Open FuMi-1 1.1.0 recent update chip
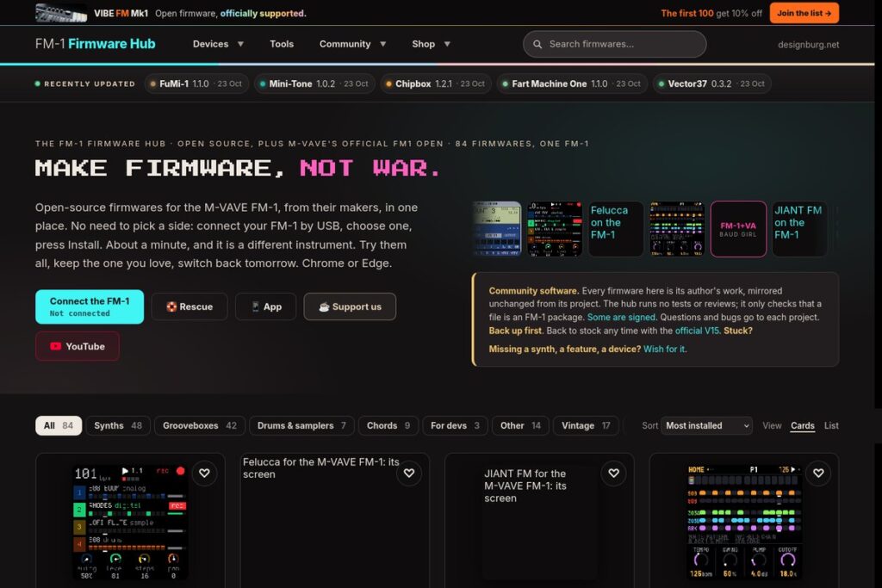This screenshot has width=882, height=588. pyautogui.click(x=196, y=84)
